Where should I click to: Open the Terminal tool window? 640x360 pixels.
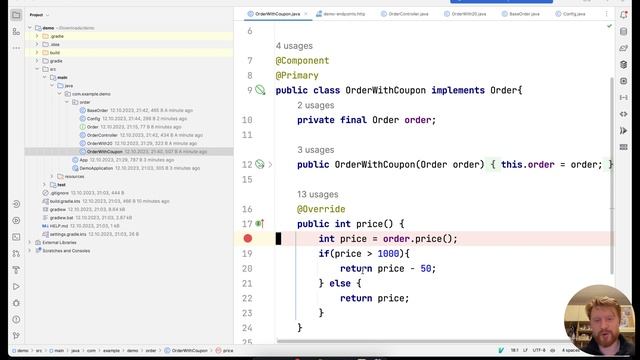tap(16, 237)
